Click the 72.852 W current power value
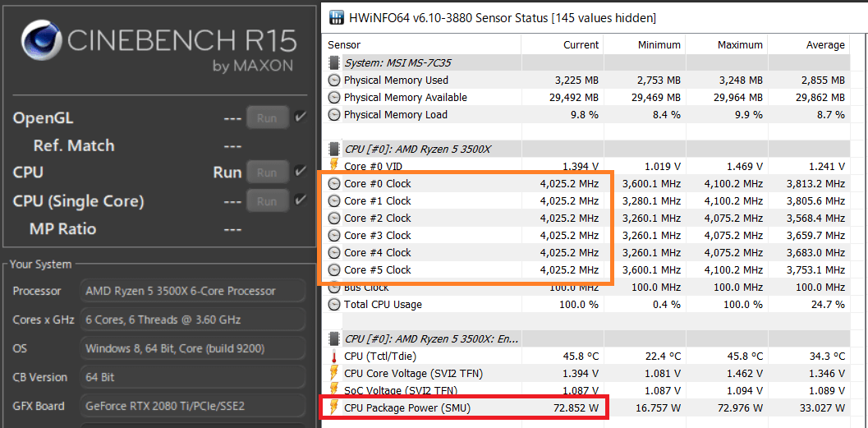The width and height of the screenshot is (868, 428). pos(576,408)
